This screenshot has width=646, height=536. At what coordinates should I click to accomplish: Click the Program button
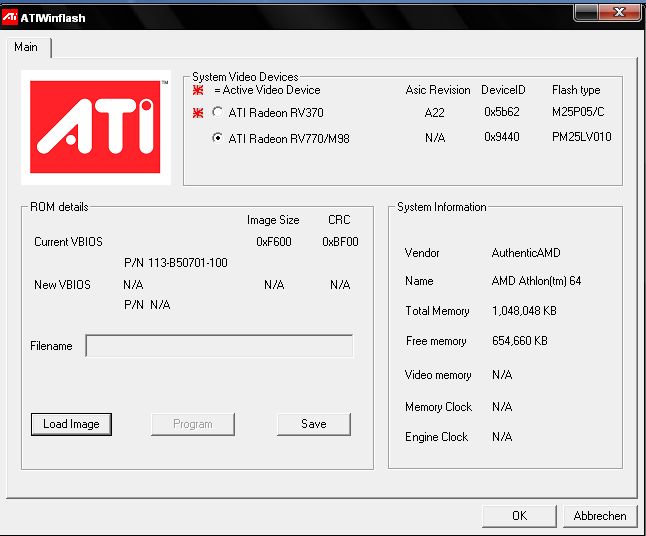(193, 424)
